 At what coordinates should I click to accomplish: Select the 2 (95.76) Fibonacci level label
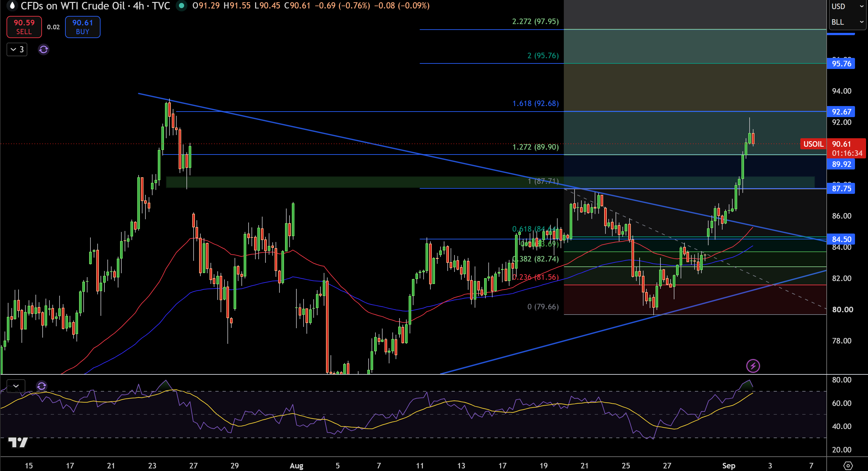click(x=543, y=56)
